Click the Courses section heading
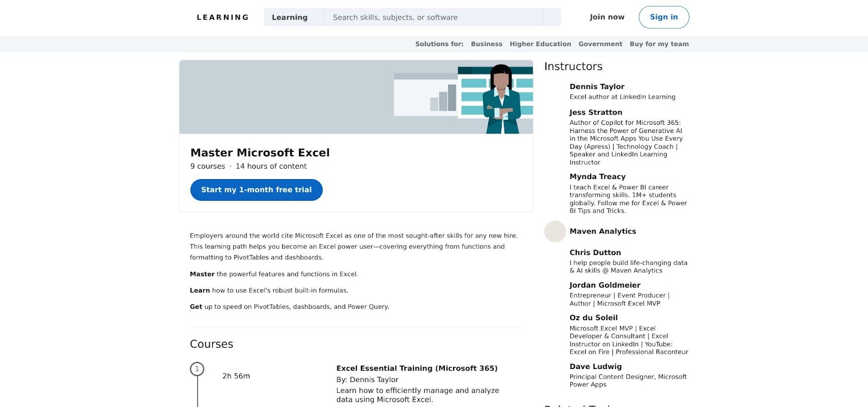This screenshot has height=407, width=868. point(212,345)
